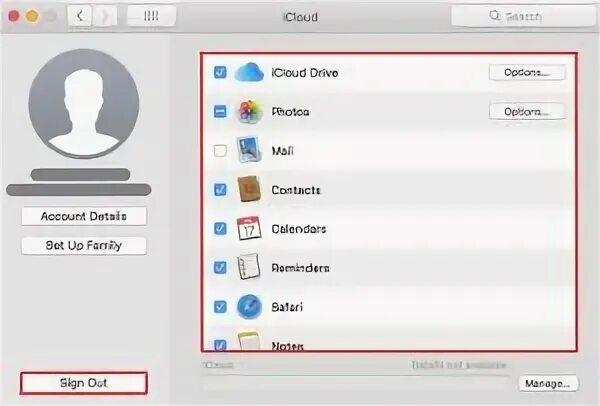The image size is (600, 406).
Task: Click the iCloud storage bar
Action: (x=356, y=383)
